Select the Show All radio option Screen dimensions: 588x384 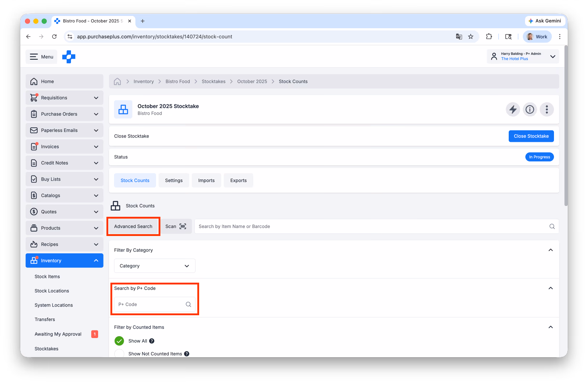(x=119, y=341)
